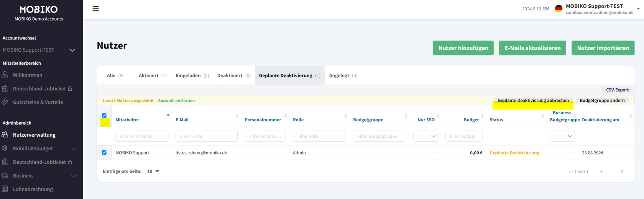
Task: Click the hamburger menu icon
Action: (x=96, y=9)
